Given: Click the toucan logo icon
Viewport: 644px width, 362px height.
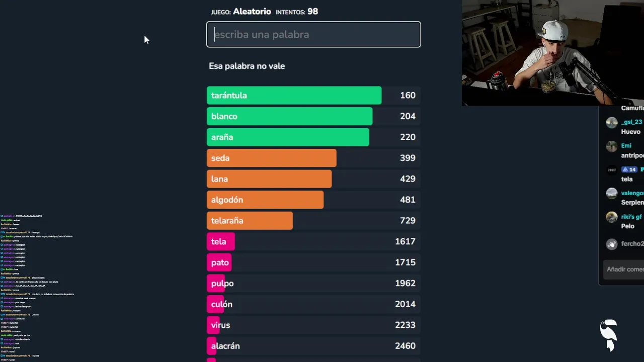Looking at the screenshot, I should click(x=609, y=335).
